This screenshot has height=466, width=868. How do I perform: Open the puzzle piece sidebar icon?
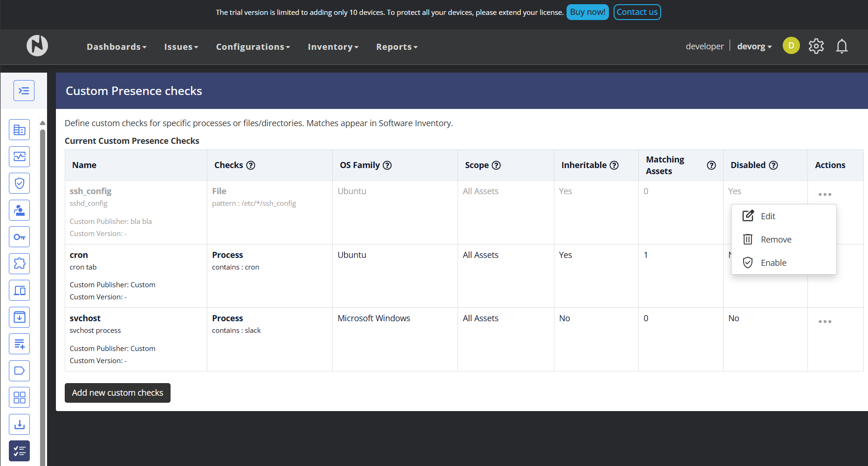click(x=20, y=263)
